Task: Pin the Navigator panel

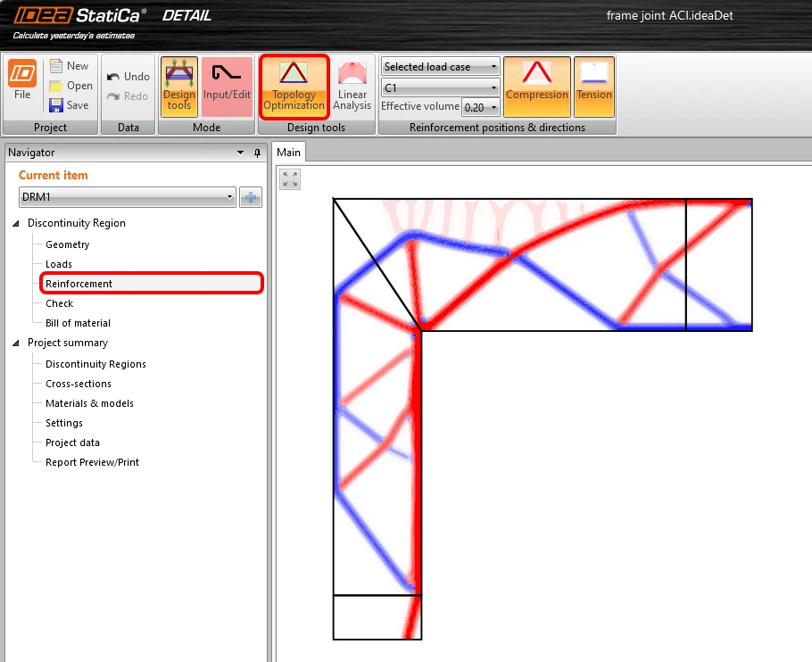Action: 257,153
